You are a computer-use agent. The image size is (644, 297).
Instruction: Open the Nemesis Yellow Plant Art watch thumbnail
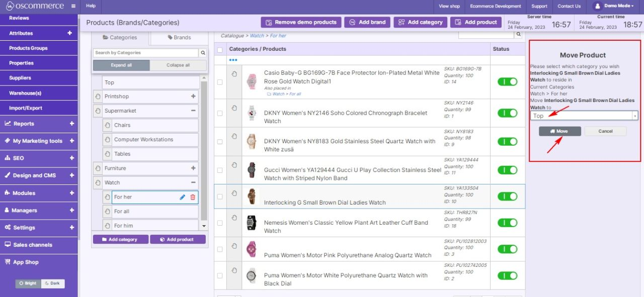point(252,223)
